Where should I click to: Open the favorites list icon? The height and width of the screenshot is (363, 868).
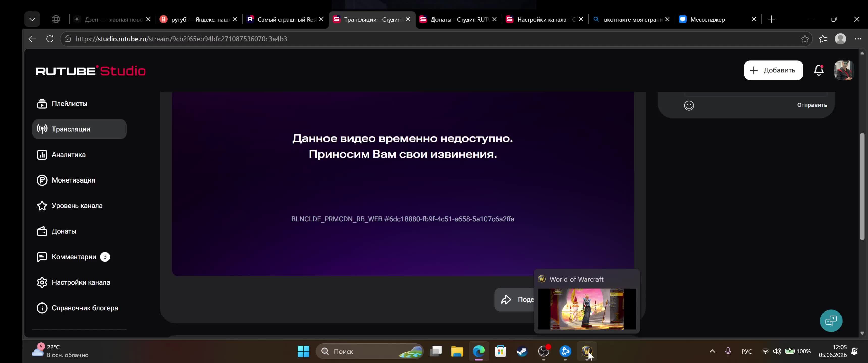pyautogui.click(x=823, y=39)
